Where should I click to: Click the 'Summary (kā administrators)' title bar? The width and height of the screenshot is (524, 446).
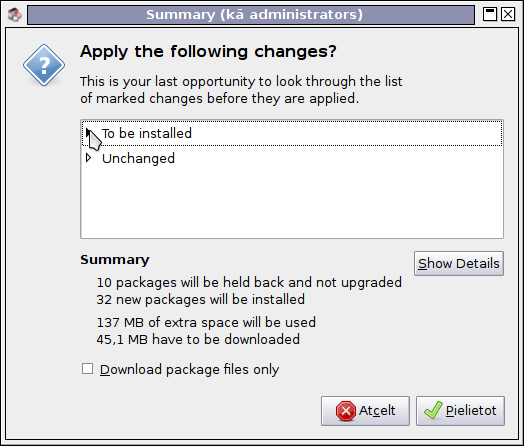coord(251,15)
